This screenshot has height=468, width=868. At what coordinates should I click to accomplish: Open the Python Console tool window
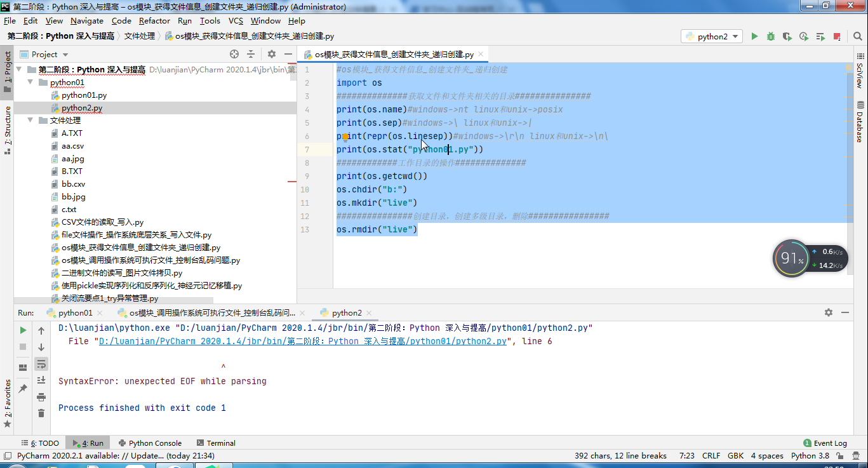(x=149, y=443)
